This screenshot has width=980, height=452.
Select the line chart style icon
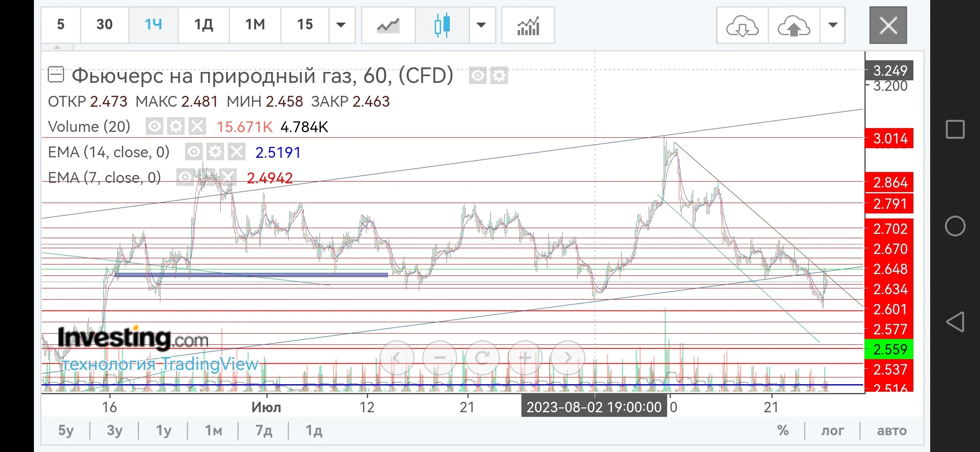388,25
